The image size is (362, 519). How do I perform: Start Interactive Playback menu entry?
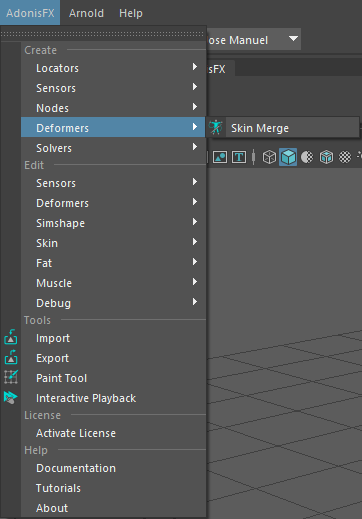tap(113, 398)
